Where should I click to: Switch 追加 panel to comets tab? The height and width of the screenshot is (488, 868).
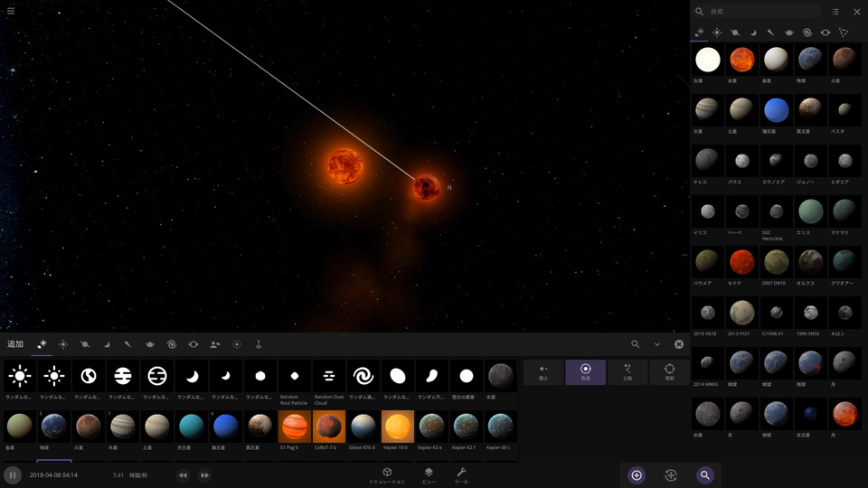point(127,344)
